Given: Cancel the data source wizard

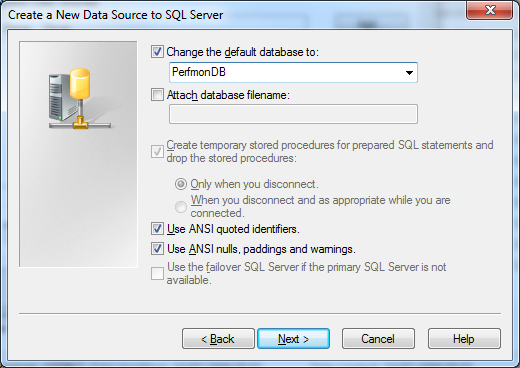Looking at the screenshot, I should (x=378, y=339).
